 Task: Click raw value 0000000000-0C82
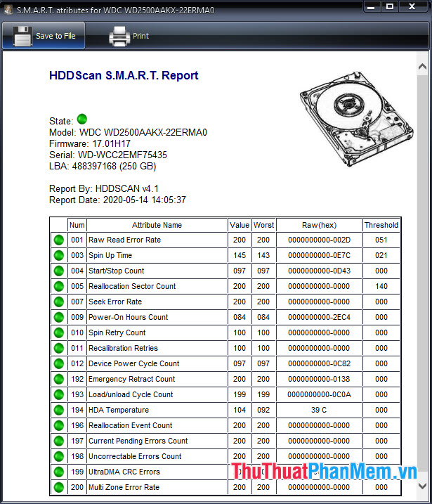(320, 363)
